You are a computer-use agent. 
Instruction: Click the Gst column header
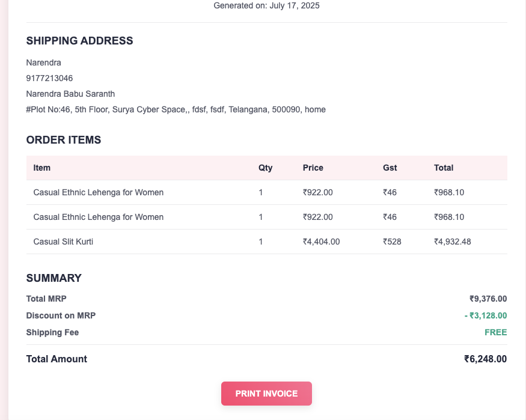point(390,168)
